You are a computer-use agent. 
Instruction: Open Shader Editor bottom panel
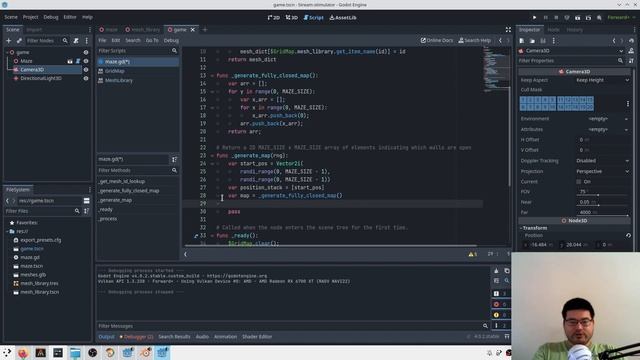coord(257,337)
